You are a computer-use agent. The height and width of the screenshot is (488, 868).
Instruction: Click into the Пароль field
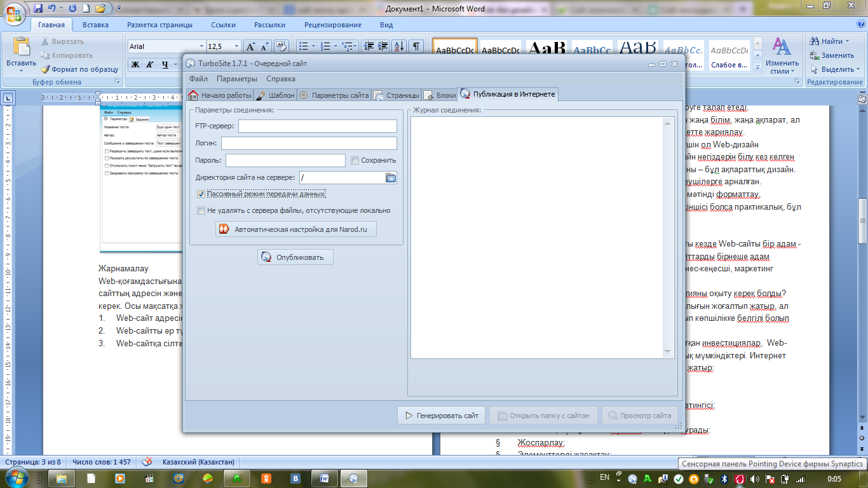(x=285, y=160)
